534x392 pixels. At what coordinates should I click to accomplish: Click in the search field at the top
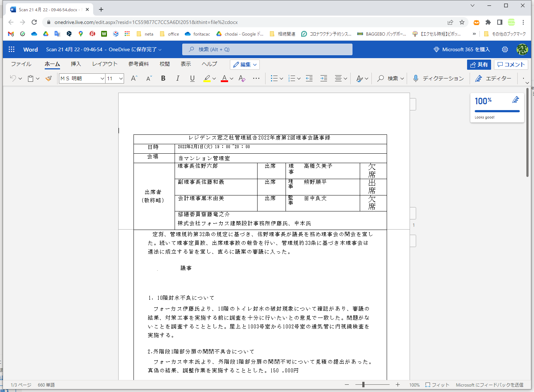tap(267, 49)
